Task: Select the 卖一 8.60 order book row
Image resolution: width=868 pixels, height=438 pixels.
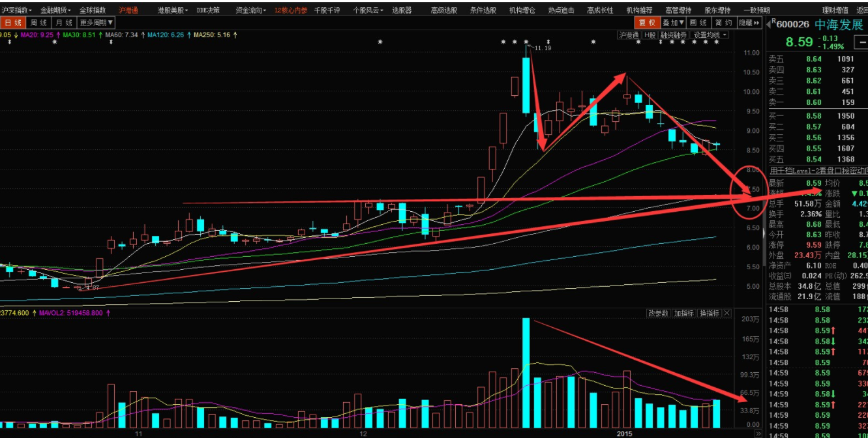Action: (x=818, y=102)
